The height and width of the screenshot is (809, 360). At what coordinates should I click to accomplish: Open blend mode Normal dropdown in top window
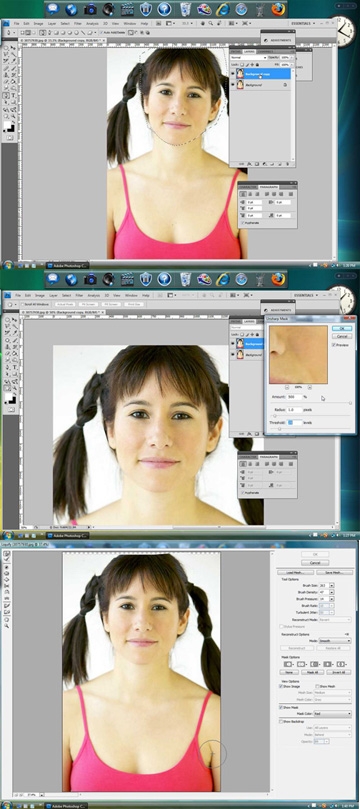[x=249, y=58]
